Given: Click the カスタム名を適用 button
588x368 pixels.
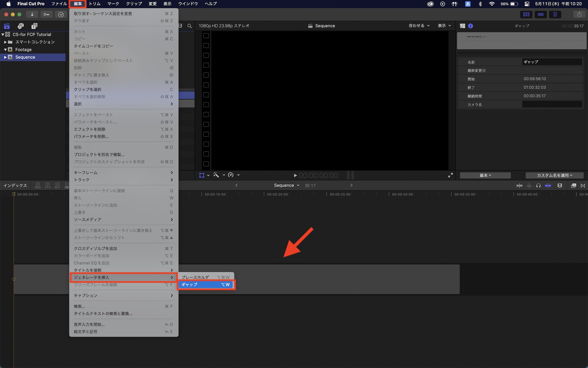Looking at the screenshot, I should pyautogui.click(x=554, y=175).
